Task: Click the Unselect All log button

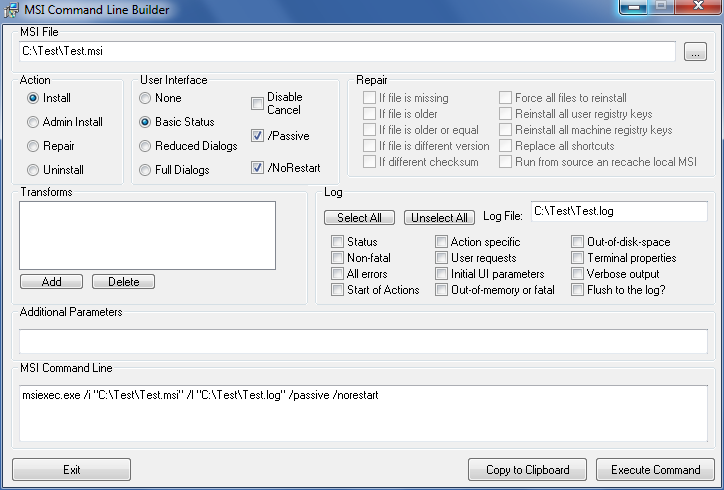Action: coord(439,218)
